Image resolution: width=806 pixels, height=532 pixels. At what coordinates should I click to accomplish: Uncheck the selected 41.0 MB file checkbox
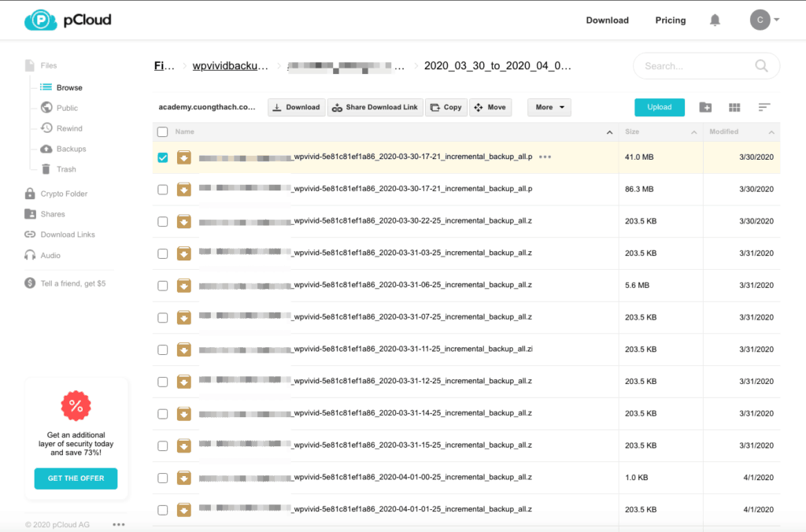(162, 157)
